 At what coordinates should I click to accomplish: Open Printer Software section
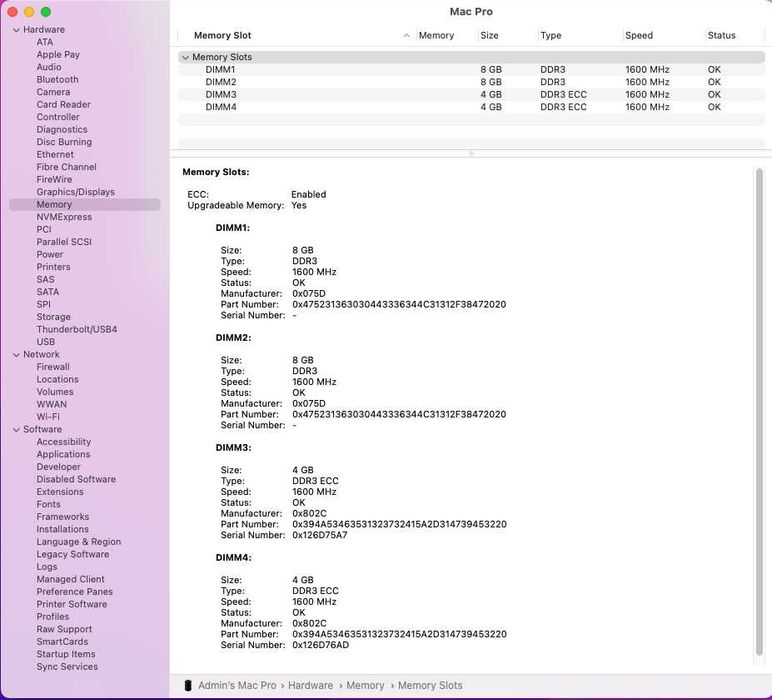point(71,604)
